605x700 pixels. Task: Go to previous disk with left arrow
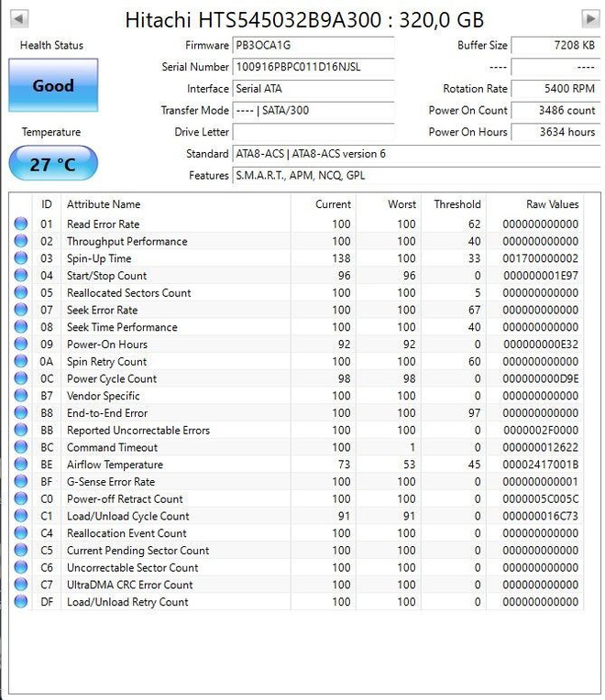(x=18, y=18)
